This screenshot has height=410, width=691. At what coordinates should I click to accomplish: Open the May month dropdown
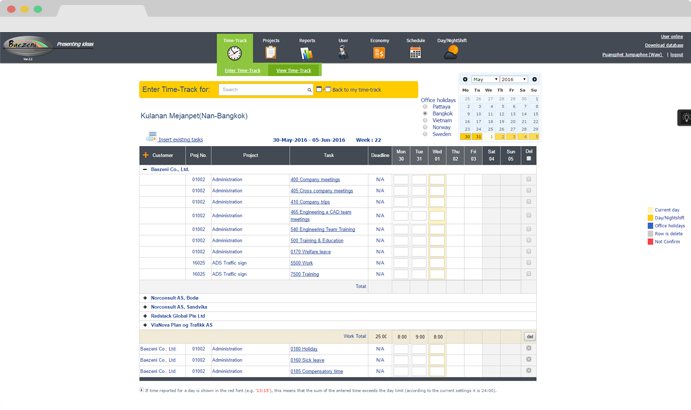click(x=485, y=79)
